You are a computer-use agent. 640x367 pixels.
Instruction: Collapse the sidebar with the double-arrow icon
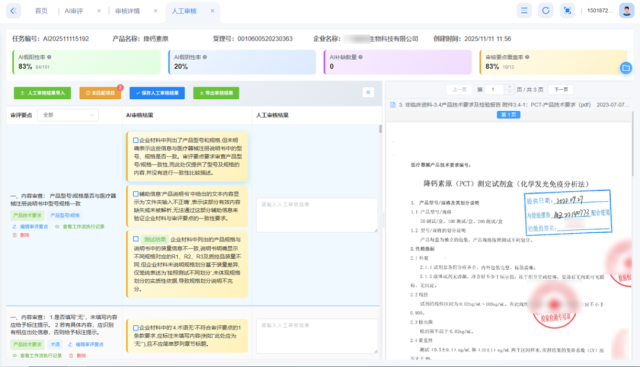click(13, 11)
